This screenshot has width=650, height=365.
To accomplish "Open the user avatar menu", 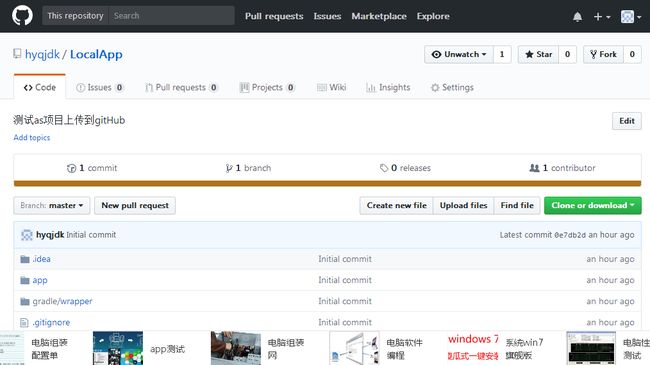I will [631, 17].
